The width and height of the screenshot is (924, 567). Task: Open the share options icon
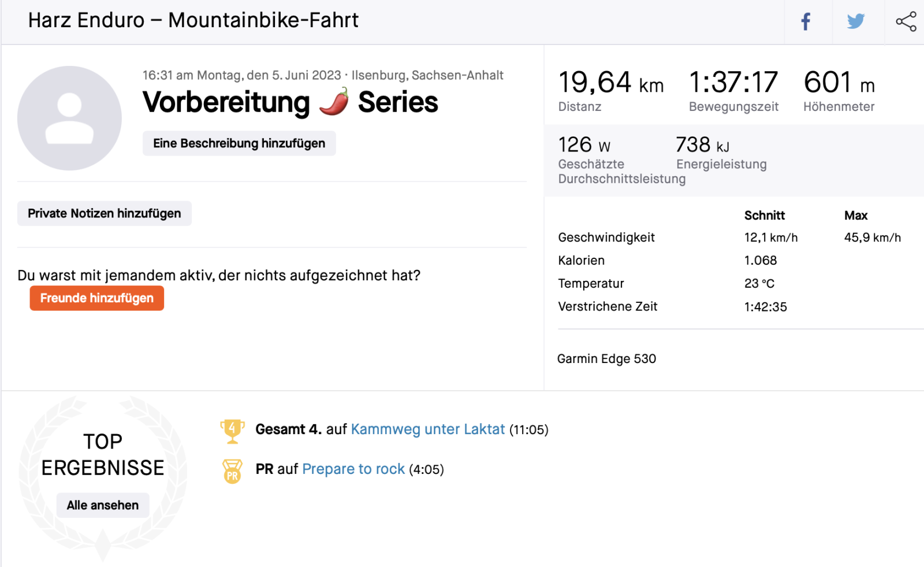click(906, 22)
